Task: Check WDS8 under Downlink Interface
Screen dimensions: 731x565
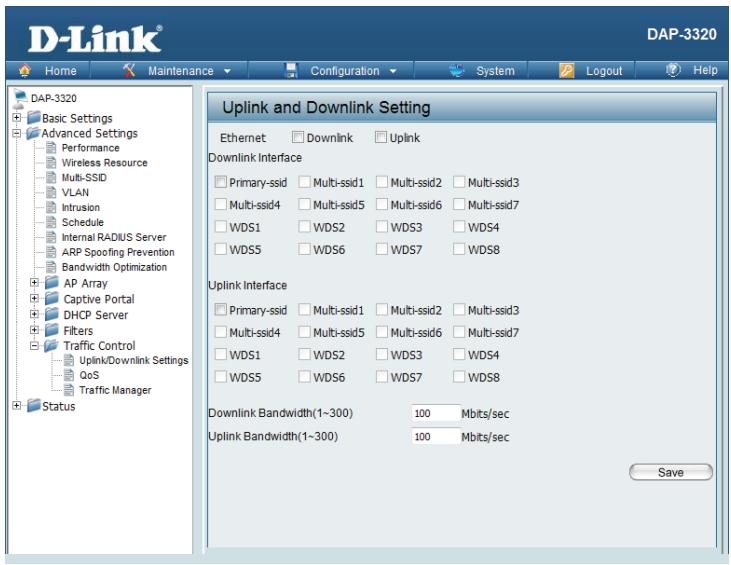Action: 459,249
